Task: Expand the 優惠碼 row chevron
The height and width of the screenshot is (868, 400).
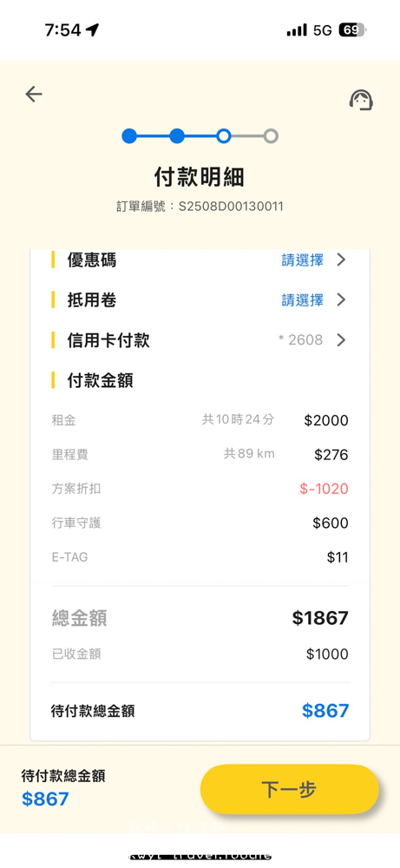Action: click(341, 260)
